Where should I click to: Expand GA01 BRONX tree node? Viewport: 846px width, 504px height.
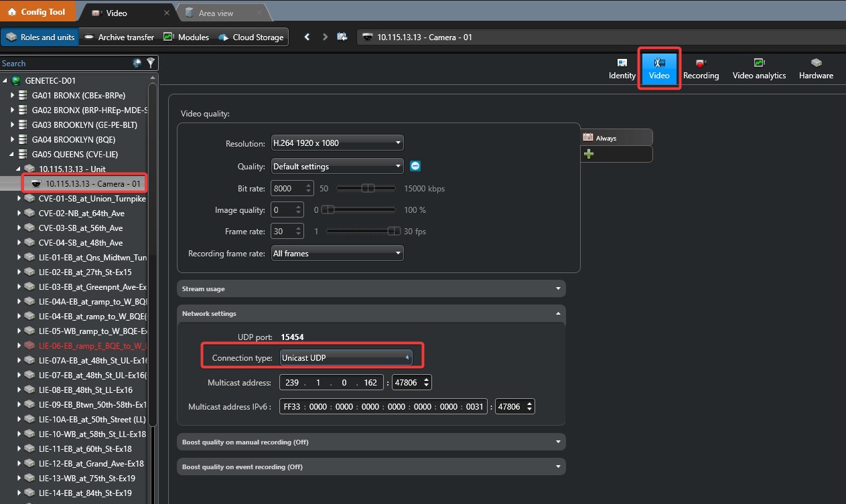click(12, 95)
